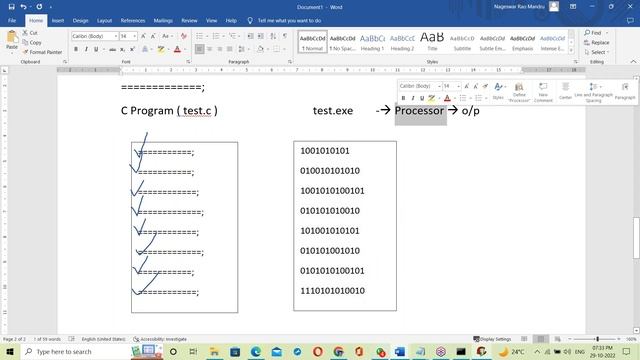
Task: Clear all formatting in ribbon
Action: point(184,36)
